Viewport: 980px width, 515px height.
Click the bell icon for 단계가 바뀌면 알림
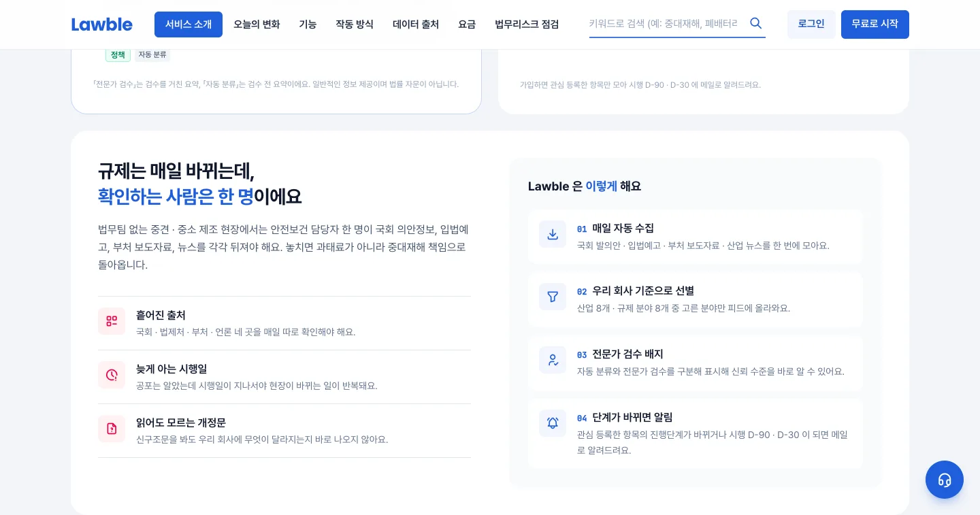553,423
